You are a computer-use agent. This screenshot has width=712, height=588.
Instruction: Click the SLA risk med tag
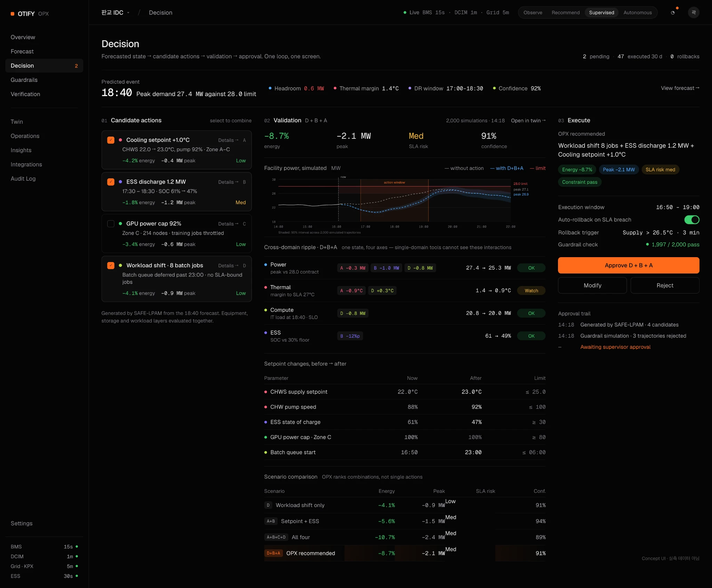pos(660,170)
